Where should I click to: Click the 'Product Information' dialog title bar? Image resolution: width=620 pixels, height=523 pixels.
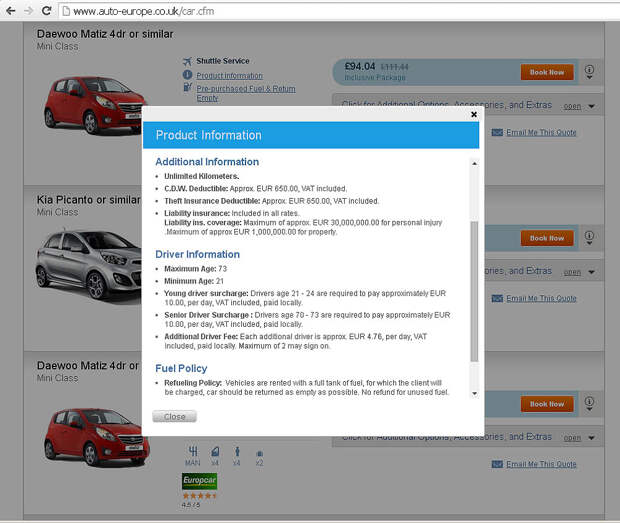click(x=311, y=135)
